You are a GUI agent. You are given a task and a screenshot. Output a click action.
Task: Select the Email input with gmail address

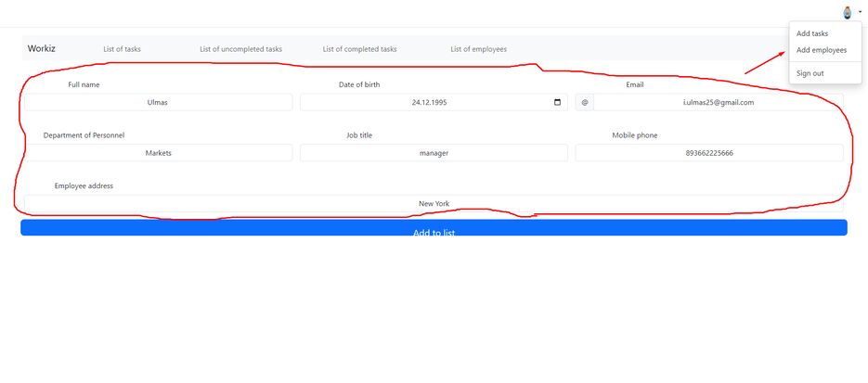click(x=718, y=102)
